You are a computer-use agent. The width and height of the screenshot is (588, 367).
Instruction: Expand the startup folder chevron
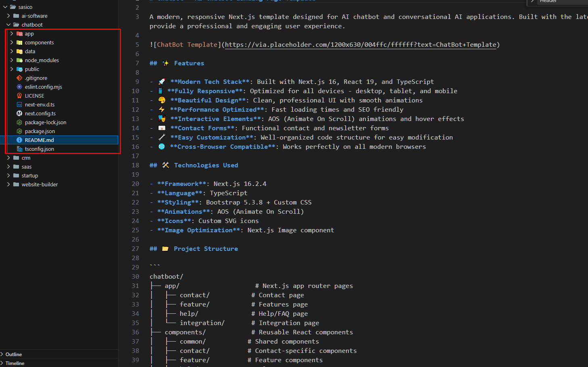tap(8, 176)
